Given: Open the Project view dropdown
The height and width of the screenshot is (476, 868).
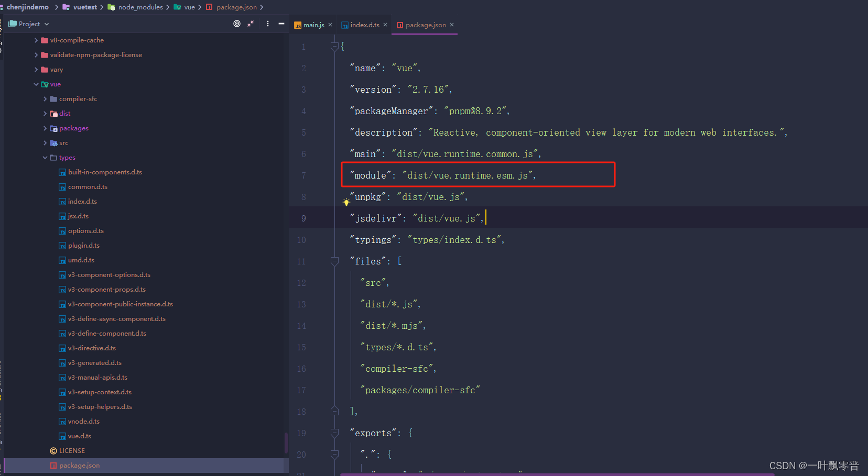Looking at the screenshot, I should (x=29, y=24).
